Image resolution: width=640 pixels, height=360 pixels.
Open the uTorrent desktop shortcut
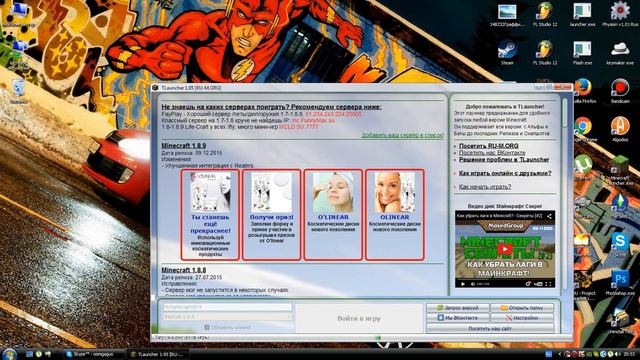coord(583,167)
